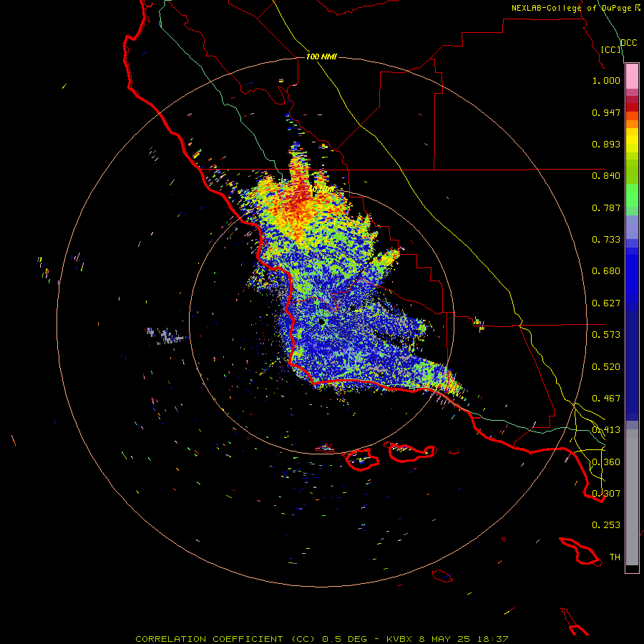Click the CORRELATION COEFFICIENT caption text
Screen dimensions: 644x644
(209, 639)
